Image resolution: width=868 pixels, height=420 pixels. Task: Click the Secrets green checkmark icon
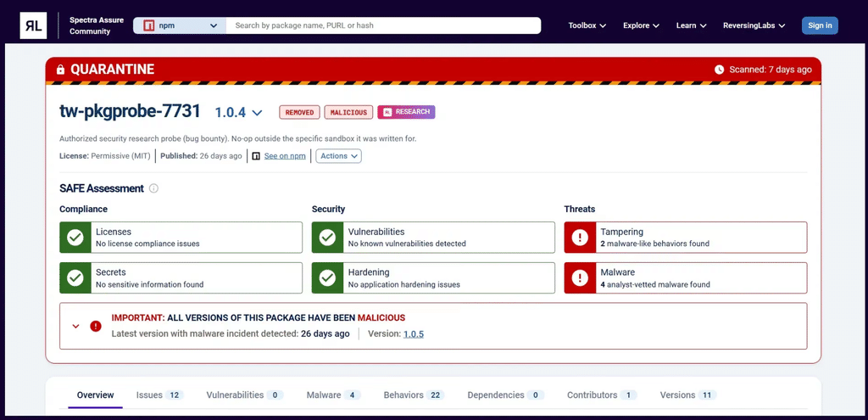click(75, 278)
